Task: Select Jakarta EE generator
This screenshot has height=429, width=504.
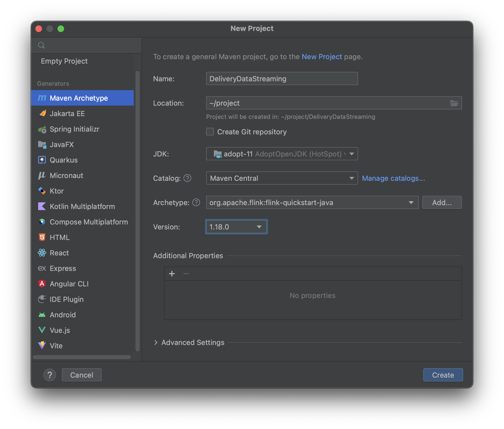Action: (82, 113)
